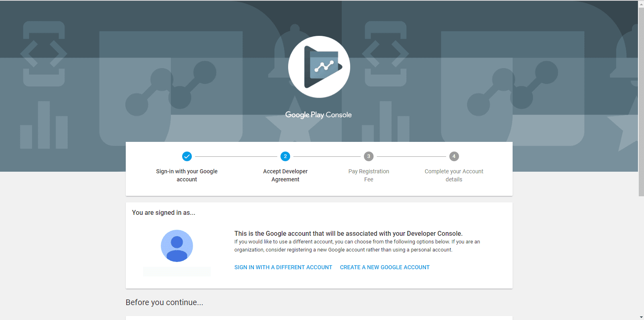The image size is (644, 320).
Task: Click the 'You are signed in as...' heading
Action: point(164,212)
